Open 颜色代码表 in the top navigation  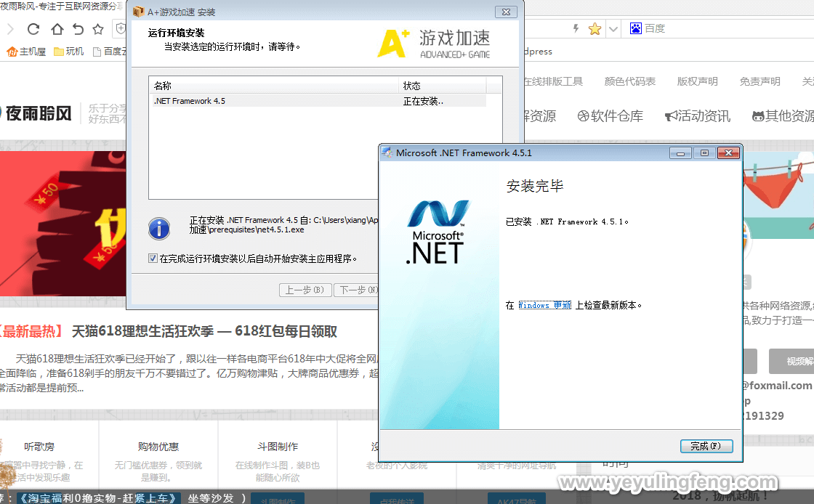629,81
